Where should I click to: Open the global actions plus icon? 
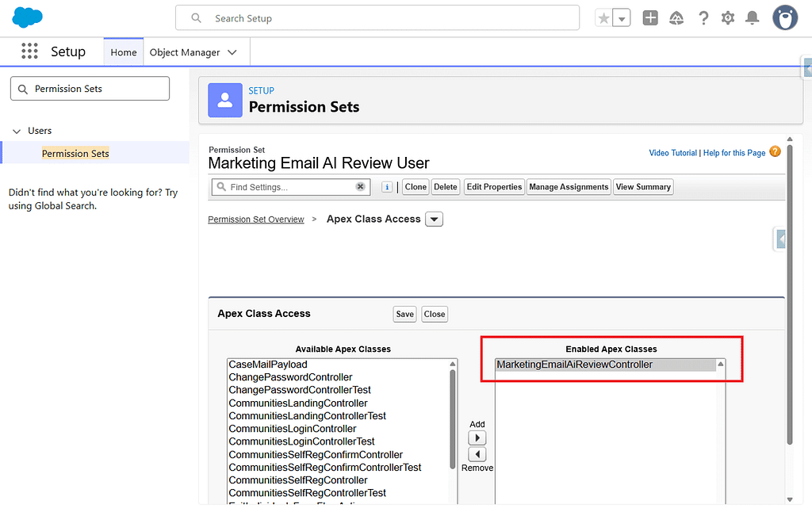(x=650, y=18)
